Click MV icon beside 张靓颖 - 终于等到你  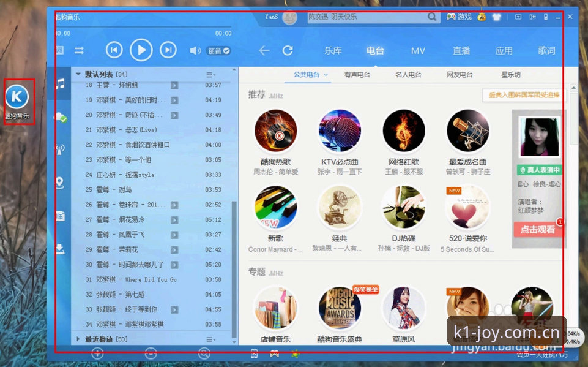coord(174,309)
